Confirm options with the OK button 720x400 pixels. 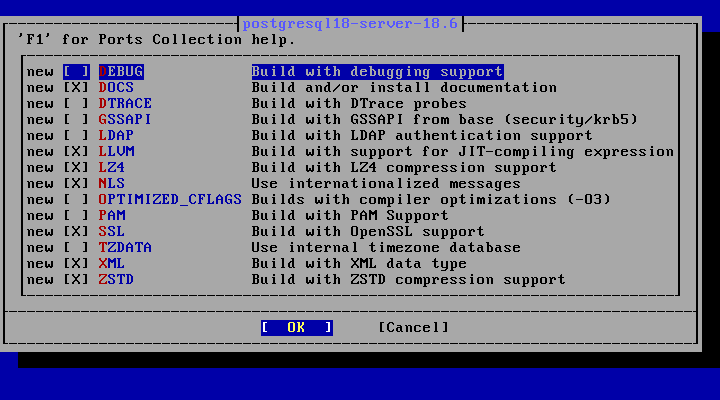(x=297, y=328)
